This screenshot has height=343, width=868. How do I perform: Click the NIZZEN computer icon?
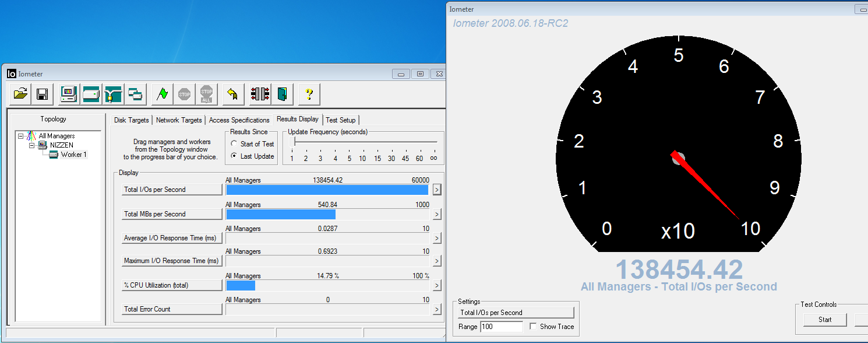43,145
